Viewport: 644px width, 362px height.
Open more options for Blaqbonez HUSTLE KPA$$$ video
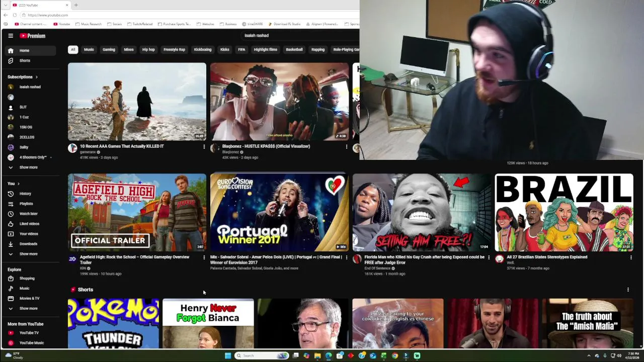pos(346,147)
